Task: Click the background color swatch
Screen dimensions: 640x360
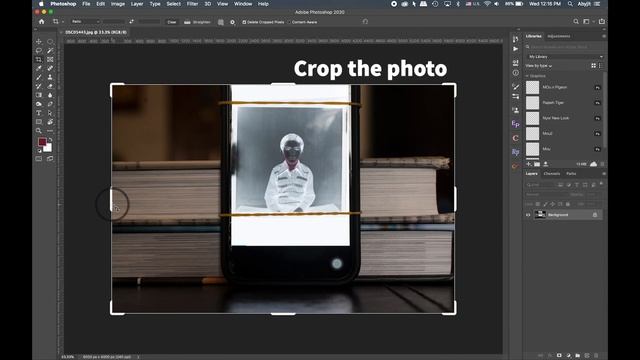Action: click(48, 148)
